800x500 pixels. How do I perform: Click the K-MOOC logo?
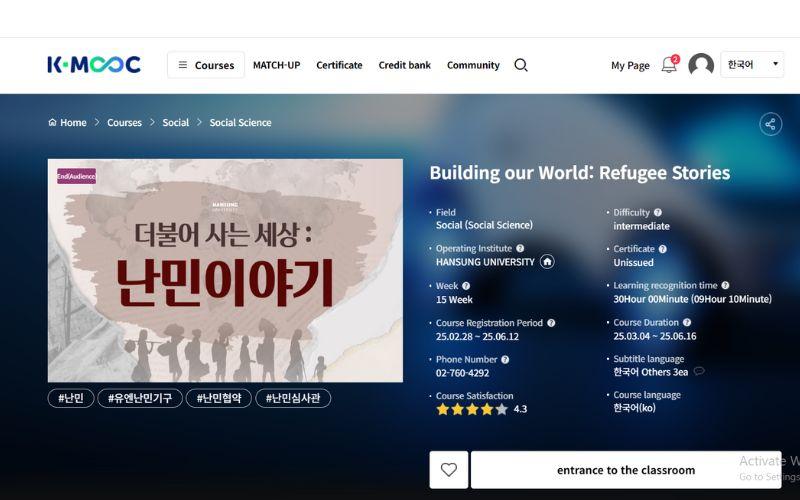(94, 65)
